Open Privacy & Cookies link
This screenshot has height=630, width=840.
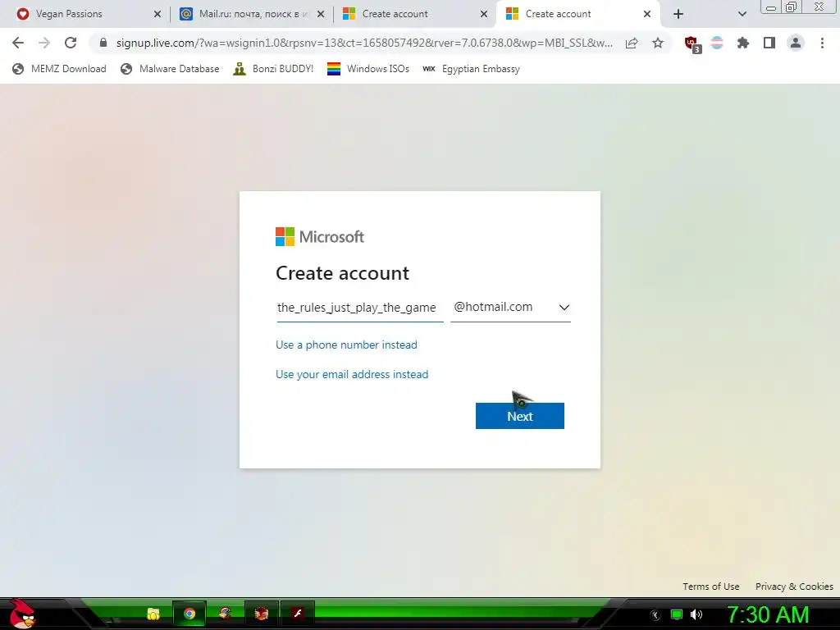[x=794, y=587]
